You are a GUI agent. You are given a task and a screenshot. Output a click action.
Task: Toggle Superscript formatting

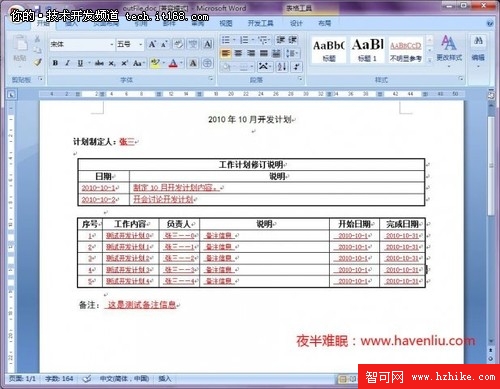pos(125,63)
